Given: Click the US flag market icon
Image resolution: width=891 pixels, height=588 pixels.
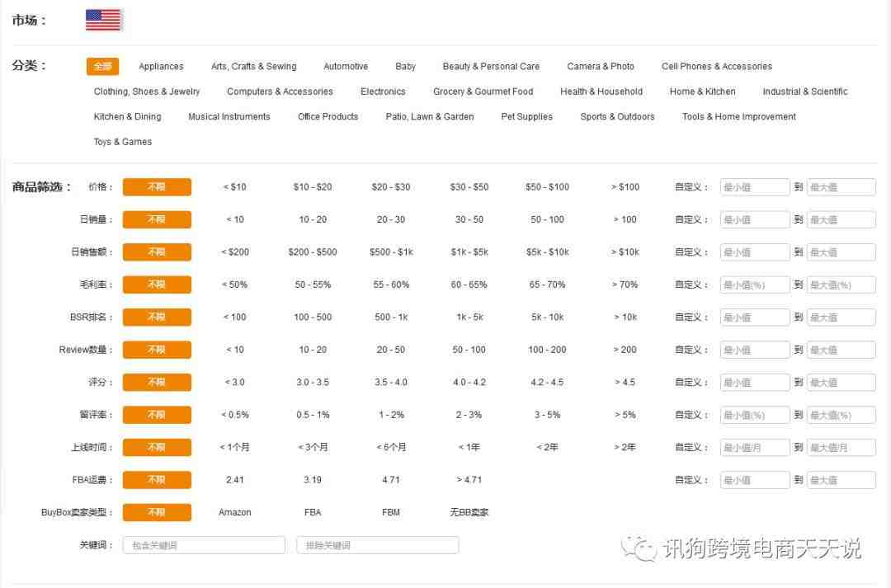Looking at the screenshot, I should click(x=104, y=20).
